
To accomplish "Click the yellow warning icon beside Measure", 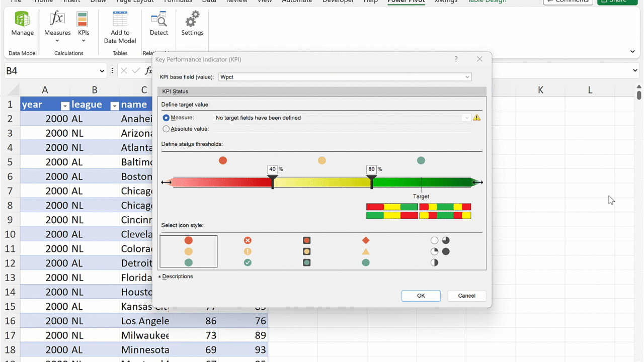I will 476,118.
